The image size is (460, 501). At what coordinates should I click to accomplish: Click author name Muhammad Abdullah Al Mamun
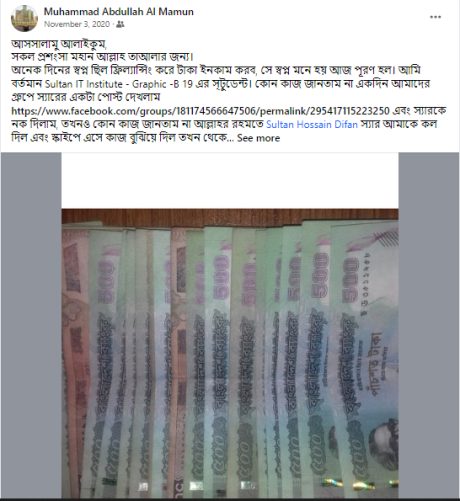119,12
